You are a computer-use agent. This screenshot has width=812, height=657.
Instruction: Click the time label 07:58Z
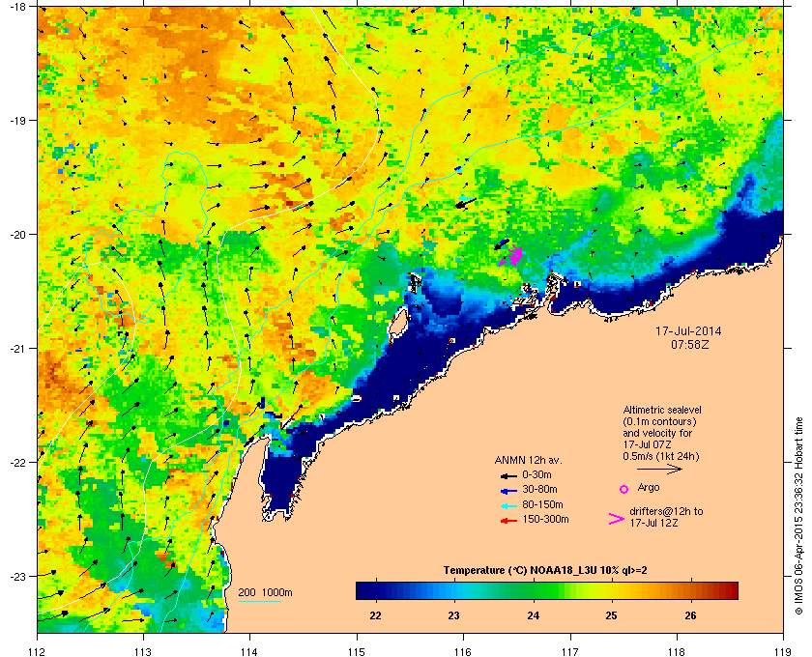pyautogui.click(x=690, y=344)
